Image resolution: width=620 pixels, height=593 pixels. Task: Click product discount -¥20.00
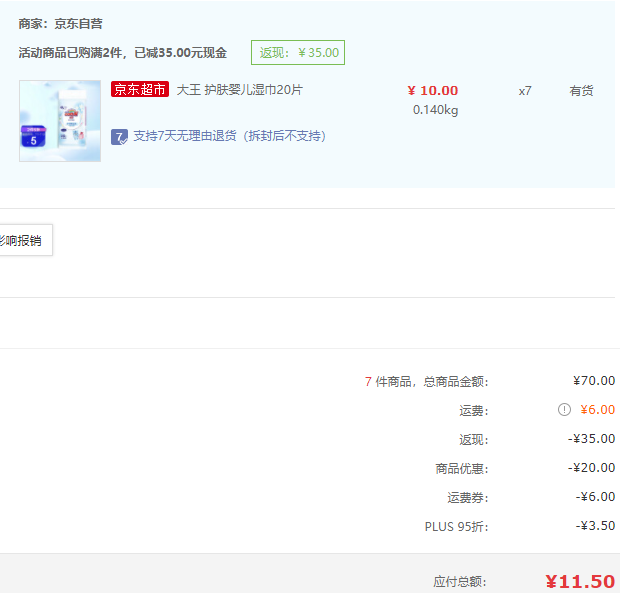(592, 468)
